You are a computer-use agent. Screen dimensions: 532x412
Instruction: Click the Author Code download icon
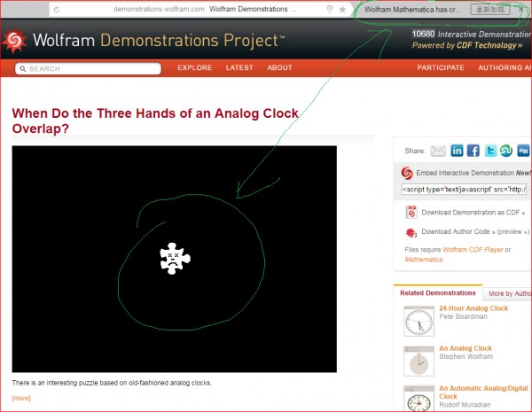tap(411, 232)
